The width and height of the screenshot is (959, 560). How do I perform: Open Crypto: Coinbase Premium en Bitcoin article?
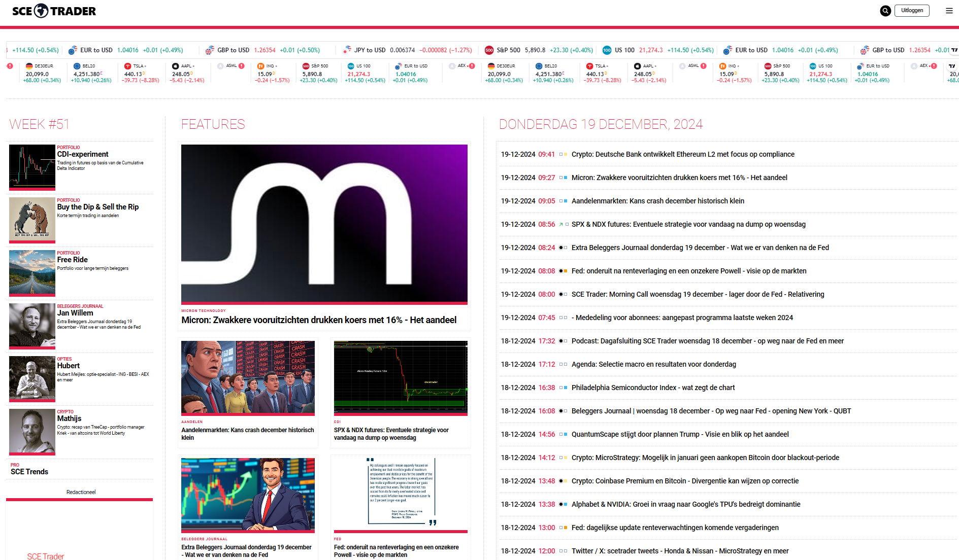(x=685, y=481)
